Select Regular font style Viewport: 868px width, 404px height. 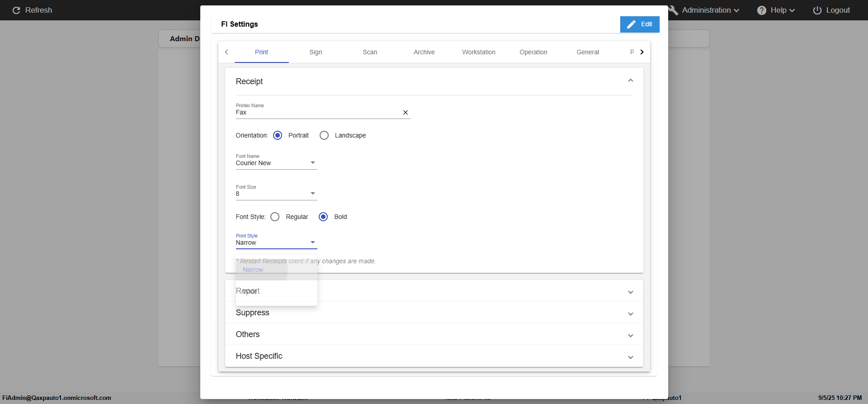point(275,217)
